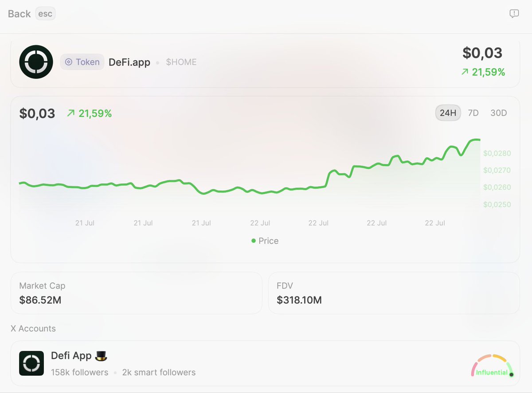This screenshot has width=532, height=393.
Task: Click the FDV card
Action: (394, 293)
